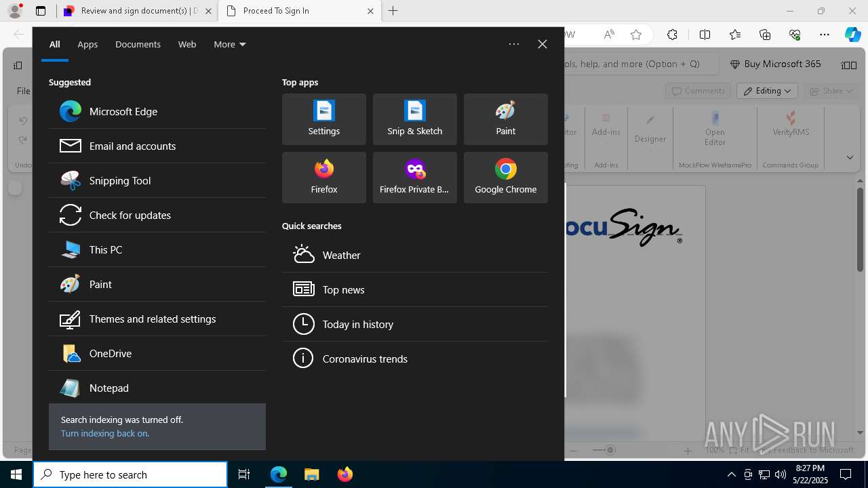
Task: Show hidden tray icons chevron
Action: (x=731, y=474)
